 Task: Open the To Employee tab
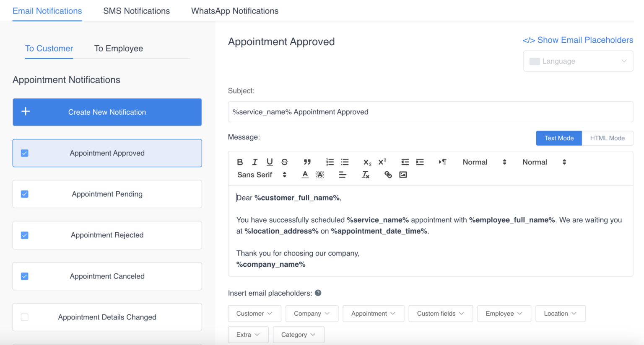119,48
